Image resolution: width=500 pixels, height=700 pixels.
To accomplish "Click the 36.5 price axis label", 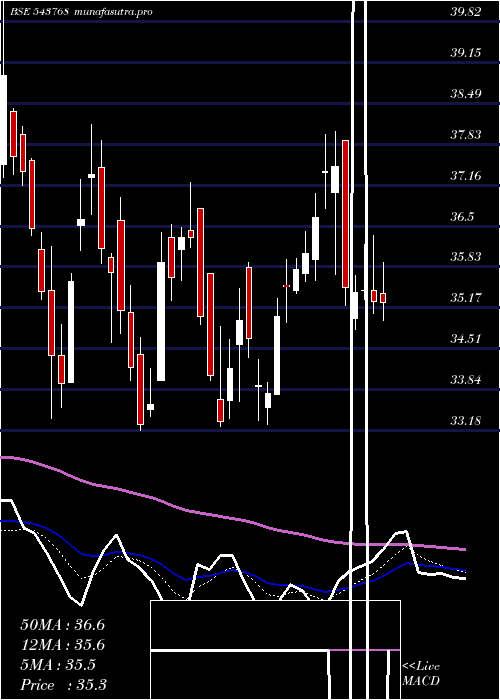I will [462, 217].
